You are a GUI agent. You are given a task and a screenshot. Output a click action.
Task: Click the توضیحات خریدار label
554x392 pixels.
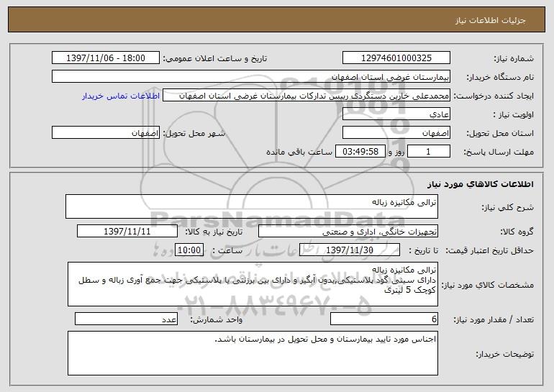pyautogui.click(x=505, y=354)
